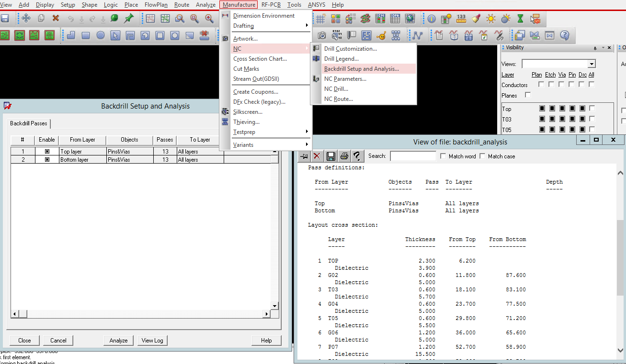Open the Route menu in menu bar

point(182,5)
